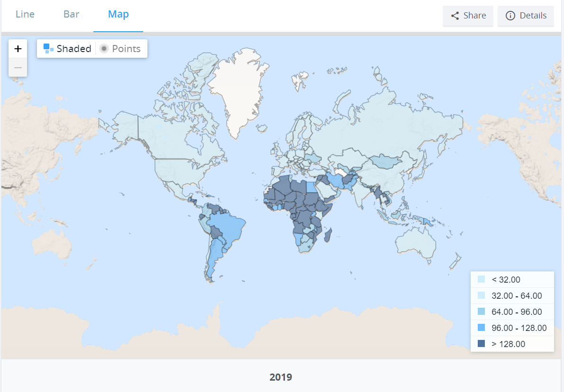This screenshot has height=392, width=564.
Task: Click the Share arrow icon
Action: [456, 16]
